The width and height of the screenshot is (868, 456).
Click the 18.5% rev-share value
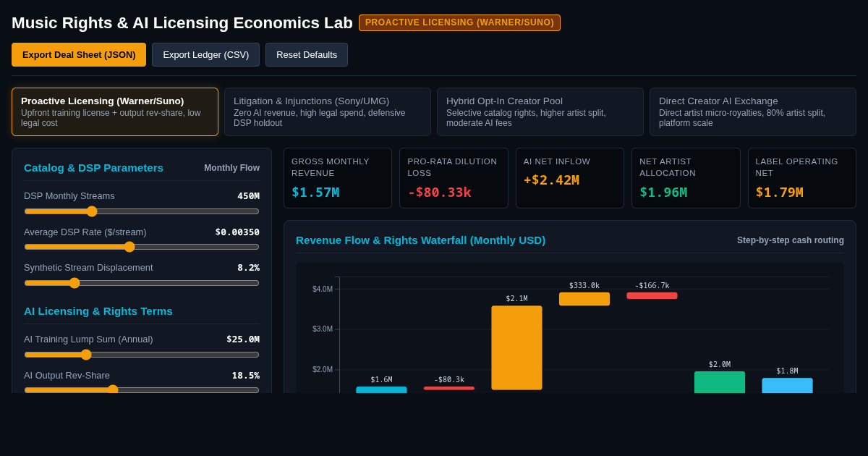tap(246, 376)
